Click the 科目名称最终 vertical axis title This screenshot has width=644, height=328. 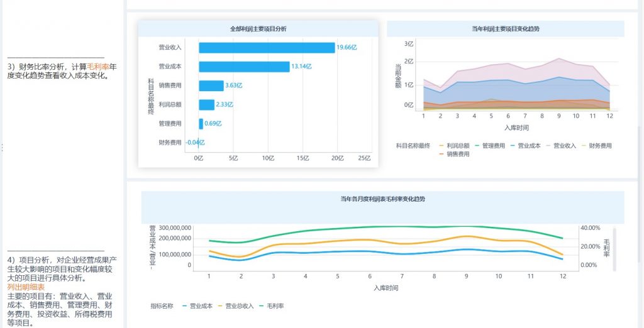[151, 97]
